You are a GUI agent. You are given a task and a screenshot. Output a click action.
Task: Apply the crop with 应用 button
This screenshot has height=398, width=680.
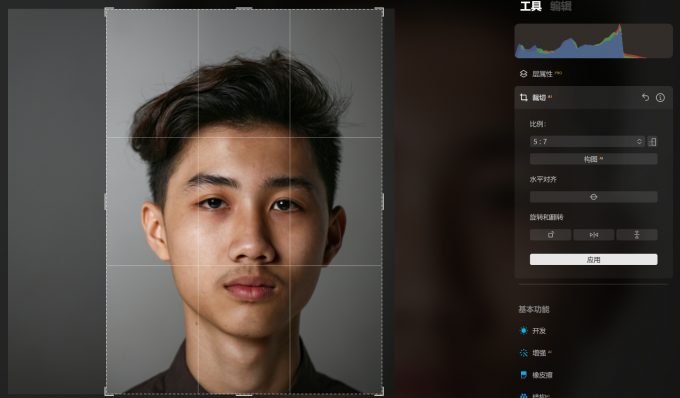593,259
